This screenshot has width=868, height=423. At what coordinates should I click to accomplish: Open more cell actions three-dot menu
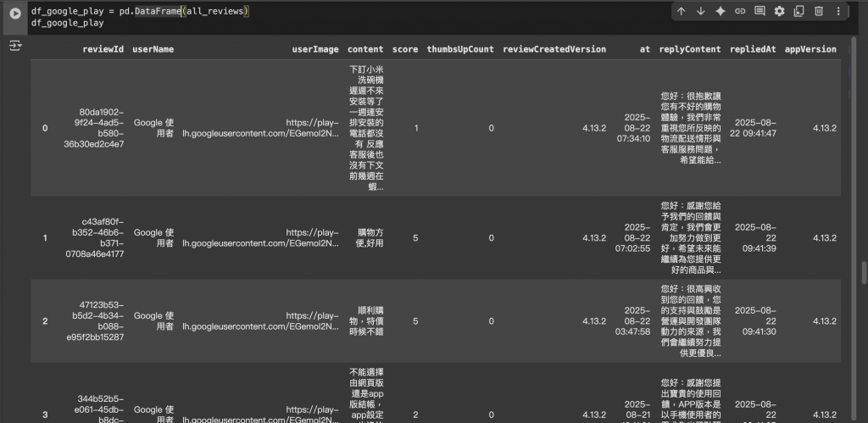click(838, 11)
